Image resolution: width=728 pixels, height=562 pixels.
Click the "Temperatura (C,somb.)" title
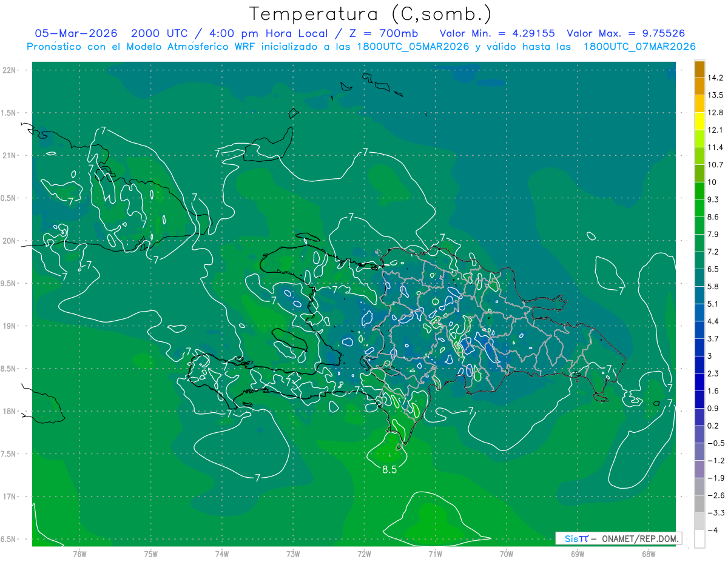point(371,13)
